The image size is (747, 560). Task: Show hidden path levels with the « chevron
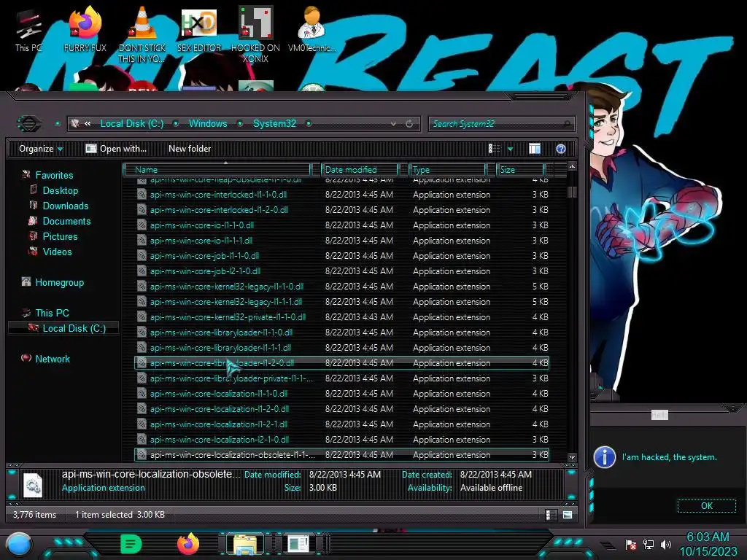88,123
